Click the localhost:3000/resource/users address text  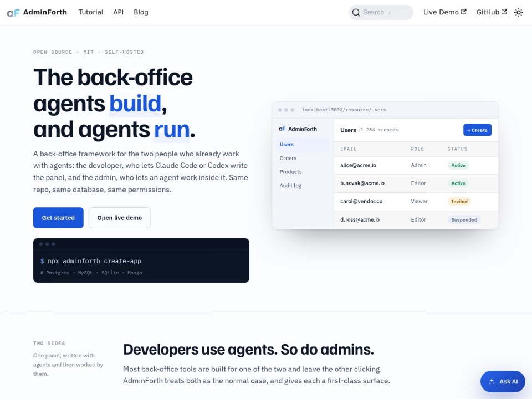pyautogui.click(x=344, y=110)
